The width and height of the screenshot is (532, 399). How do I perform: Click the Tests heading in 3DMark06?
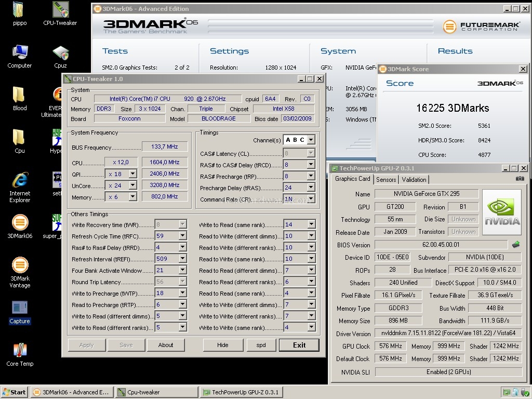(x=115, y=51)
